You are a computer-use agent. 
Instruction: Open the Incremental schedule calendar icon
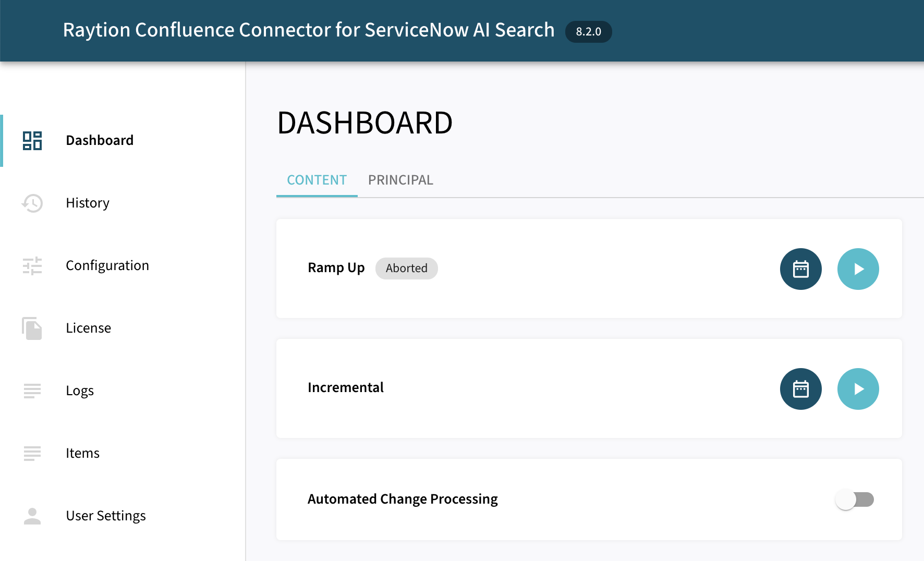click(800, 389)
